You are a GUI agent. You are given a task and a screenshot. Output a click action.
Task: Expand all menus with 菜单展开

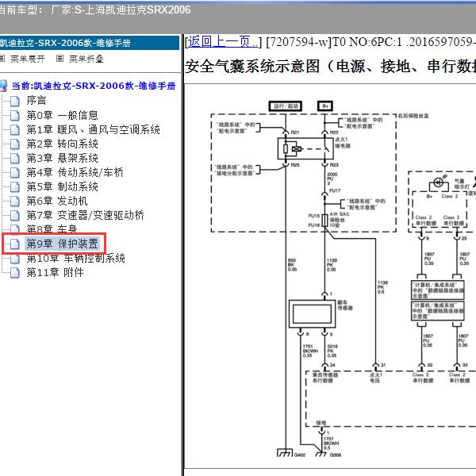click(x=28, y=59)
